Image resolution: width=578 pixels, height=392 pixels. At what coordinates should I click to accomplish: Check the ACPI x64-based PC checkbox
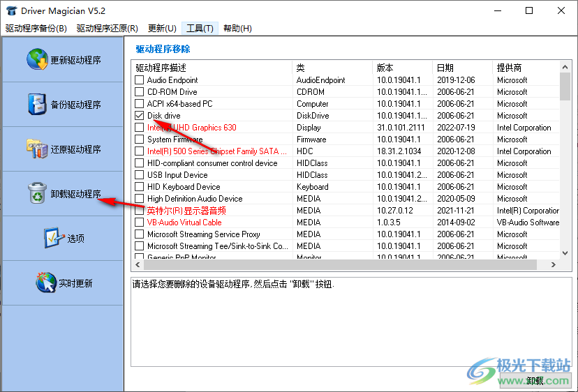(x=140, y=103)
